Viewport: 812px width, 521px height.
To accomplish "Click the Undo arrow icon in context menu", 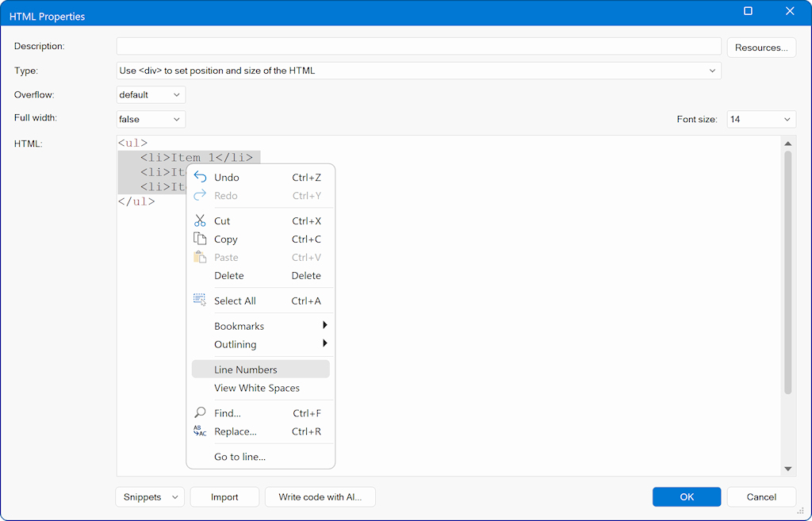I will pyautogui.click(x=200, y=178).
